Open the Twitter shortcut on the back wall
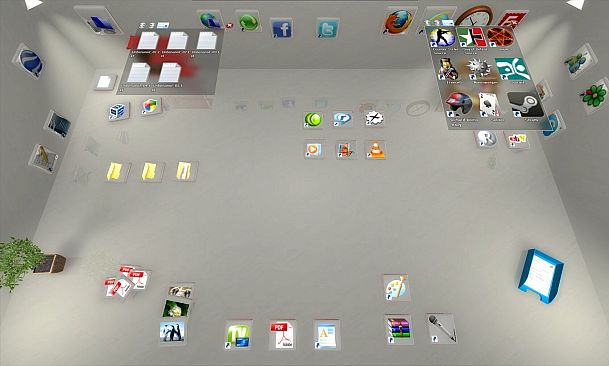Screen dimensions: 609x366 pos(327,29)
